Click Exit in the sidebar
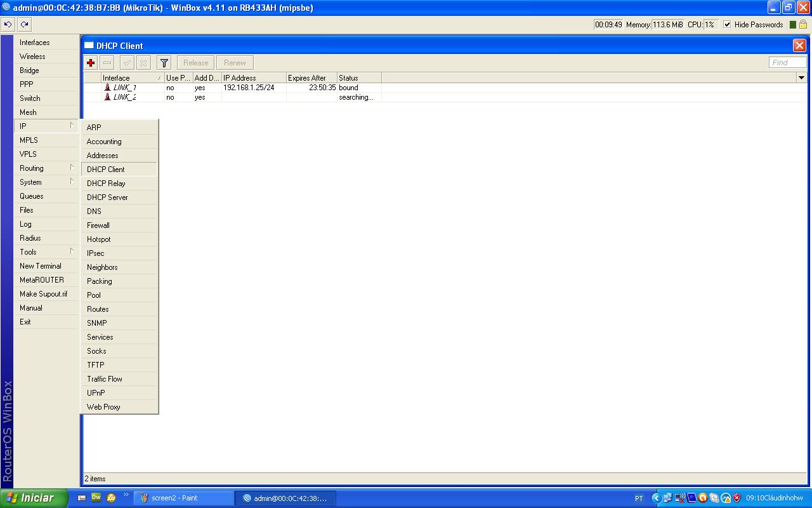This screenshot has height=508, width=812. (x=46, y=322)
